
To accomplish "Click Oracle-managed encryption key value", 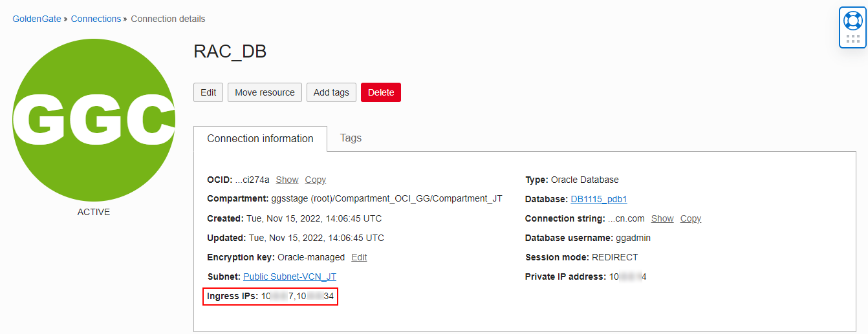I will [x=311, y=257].
